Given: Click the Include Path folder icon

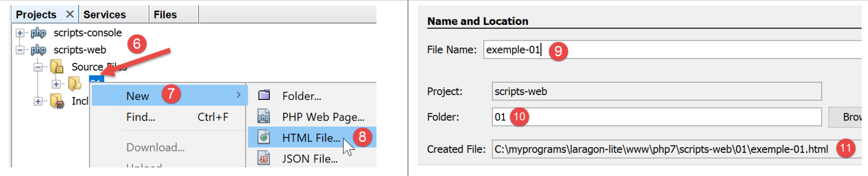Looking at the screenshot, I should point(57,101).
